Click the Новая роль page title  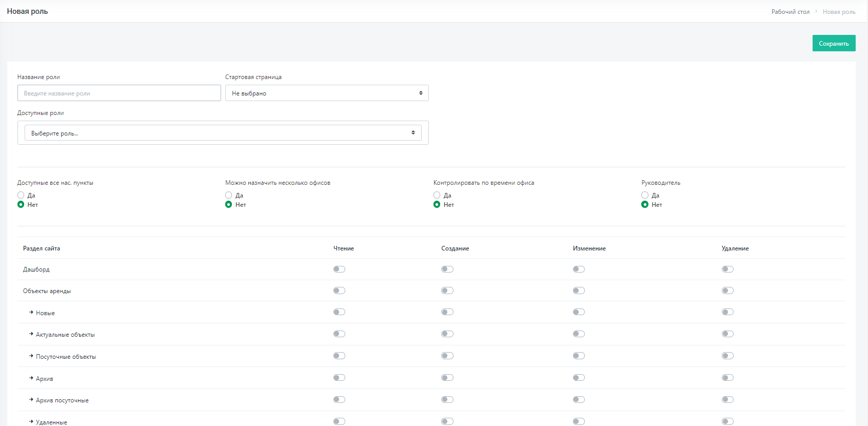click(x=27, y=11)
